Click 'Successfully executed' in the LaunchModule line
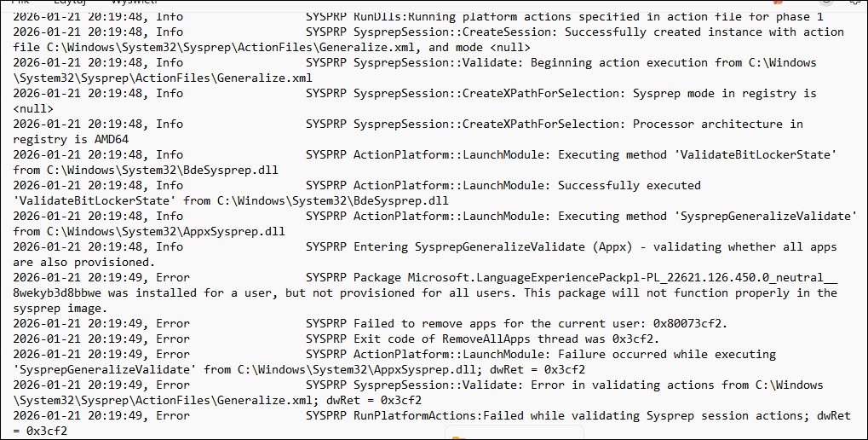The image size is (868, 440). (x=629, y=185)
